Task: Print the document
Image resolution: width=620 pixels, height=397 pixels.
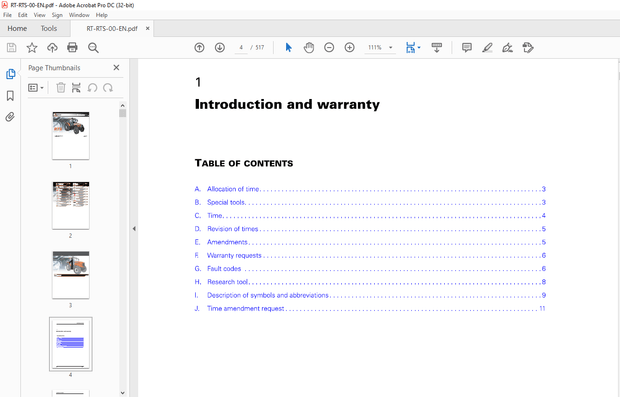Action: (72, 48)
